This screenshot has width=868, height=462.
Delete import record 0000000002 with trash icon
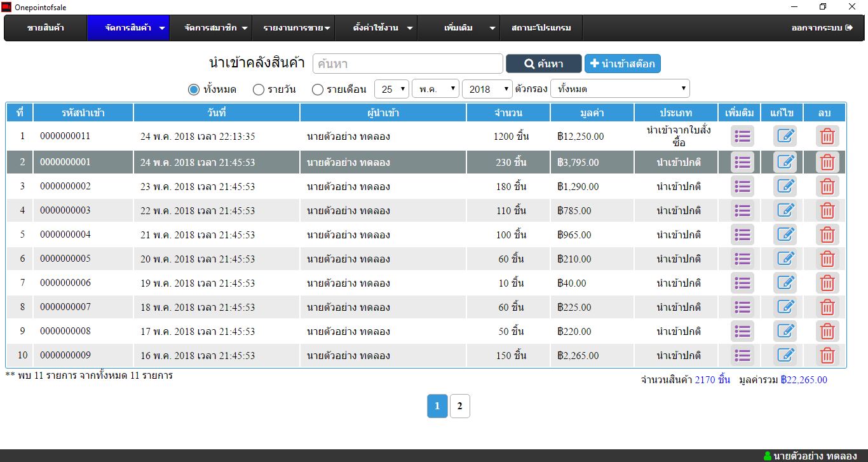827,187
